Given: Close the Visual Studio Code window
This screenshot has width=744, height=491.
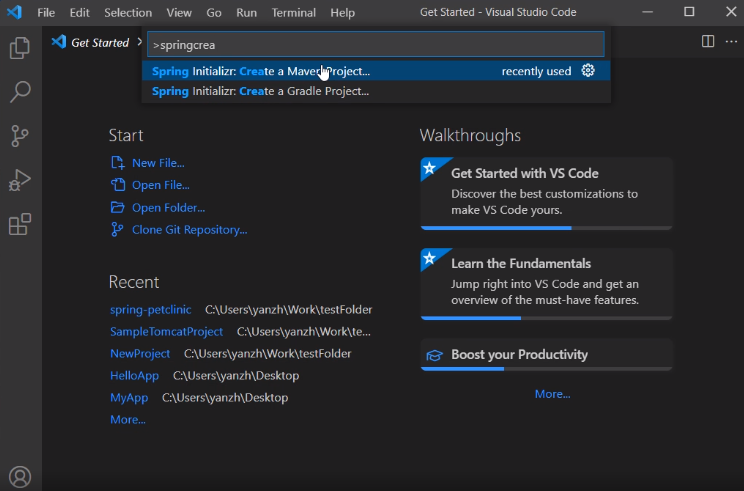Looking at the screenshot, I should (731, 12).
